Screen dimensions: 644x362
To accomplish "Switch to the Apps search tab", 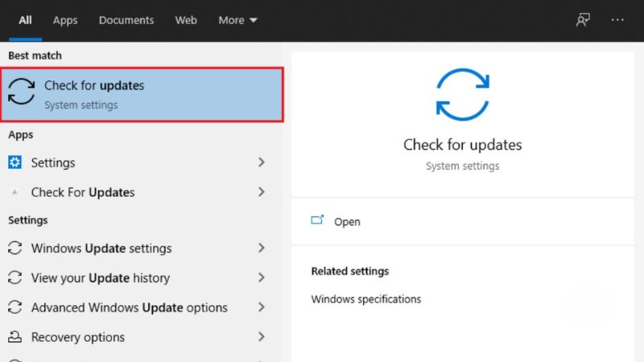I will point(65,20).
